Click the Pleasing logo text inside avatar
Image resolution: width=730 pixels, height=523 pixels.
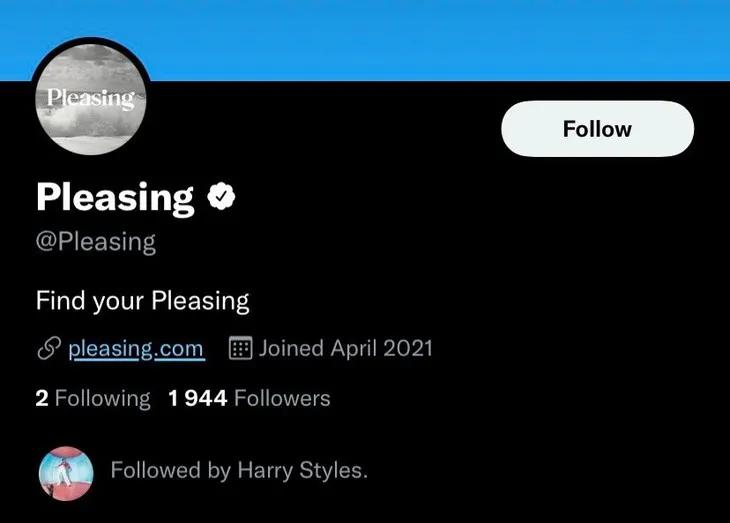pyautogui.click(x=91, y=98)
